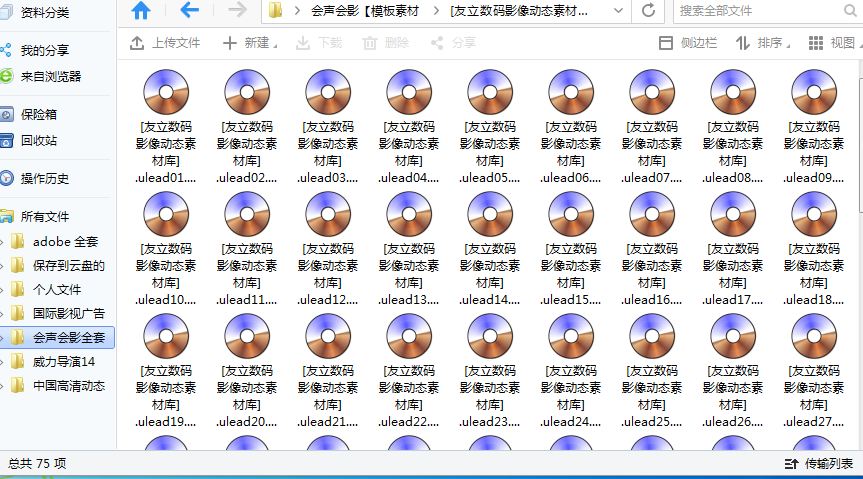
Task: Open the 个人文件 folder
Action: (57, 290)
